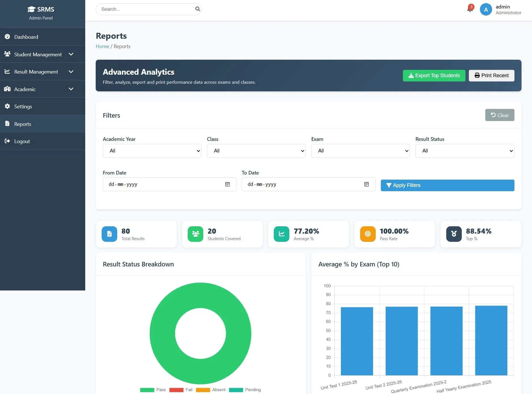The image size is (532, 394).
Task: Select the Result Management chart icon
Action: point(8,72)
